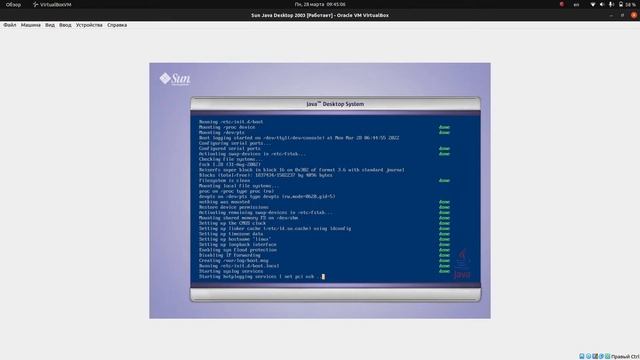This screenshot has width=640, height=360.
Task: Click the hard disk indicator in VirtualBox status bar
Action: tap(582, 356)
